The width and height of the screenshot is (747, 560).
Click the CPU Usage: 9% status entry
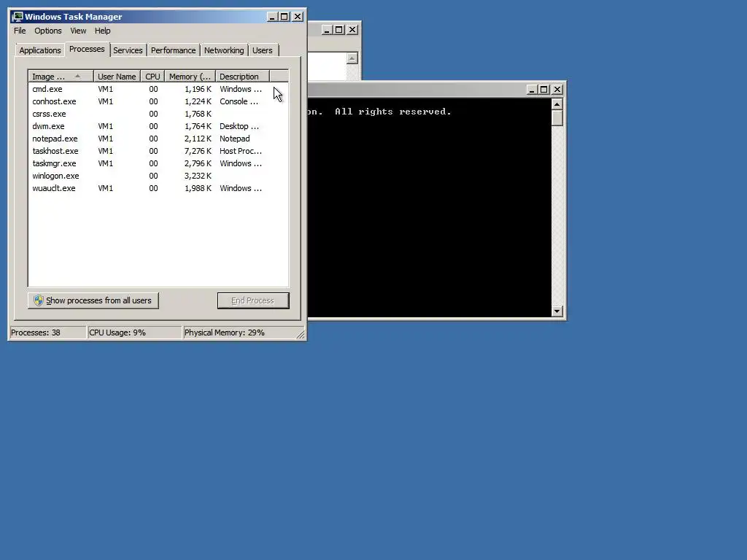click(134, 332)
